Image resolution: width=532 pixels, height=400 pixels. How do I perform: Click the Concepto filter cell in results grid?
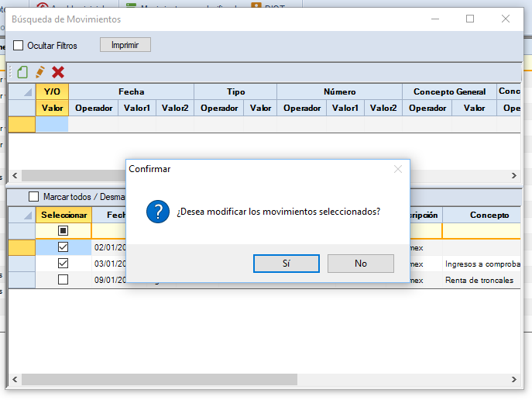pos(482,231)
